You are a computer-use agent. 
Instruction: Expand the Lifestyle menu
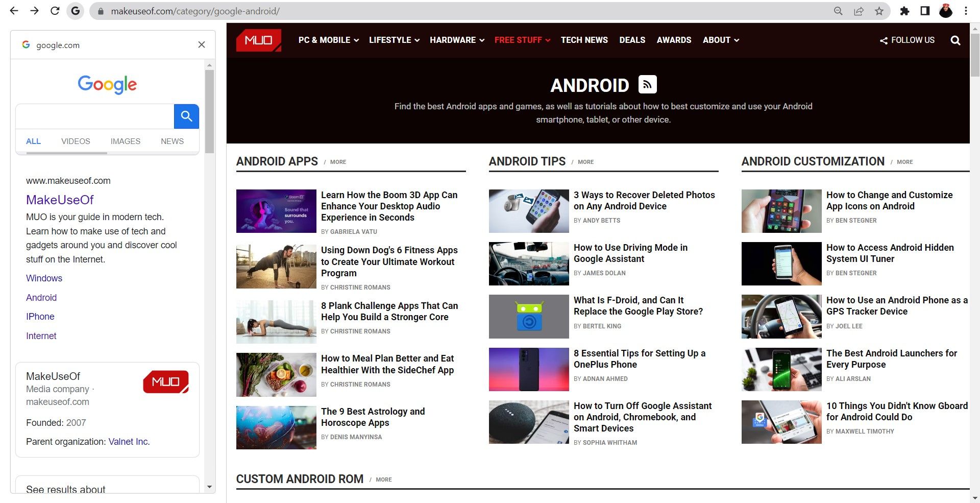394,40
